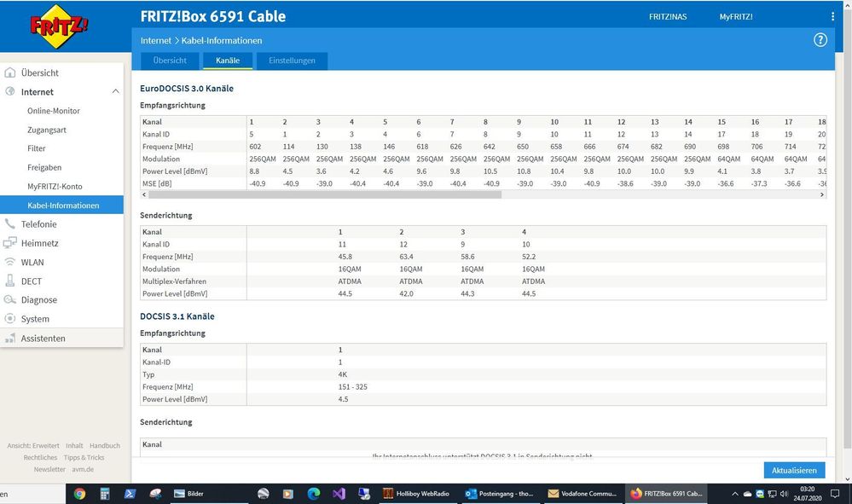Open Telefonie menu with phone icon
Image resolution: width=852 pixels, height=504 pixels.
38,224
